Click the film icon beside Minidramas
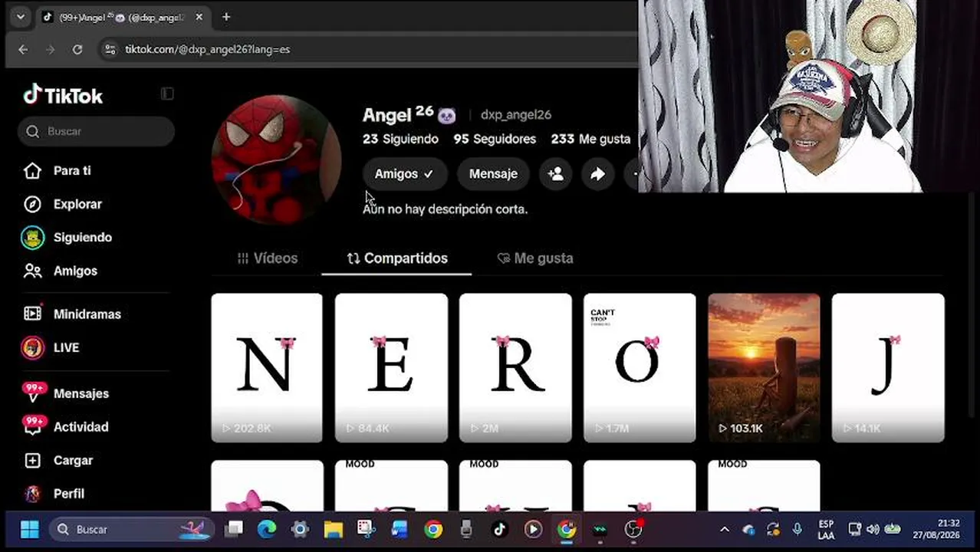Screen dimensions: 980x552 [32, 314]
